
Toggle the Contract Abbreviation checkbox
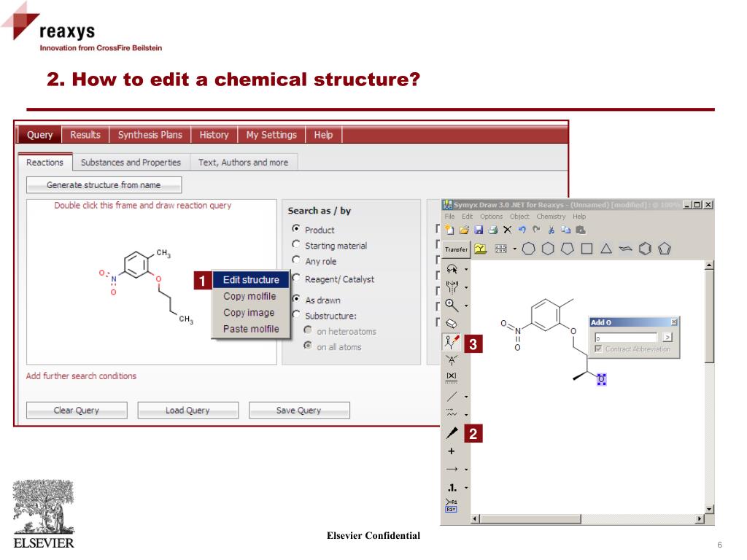tap(598, 349)
